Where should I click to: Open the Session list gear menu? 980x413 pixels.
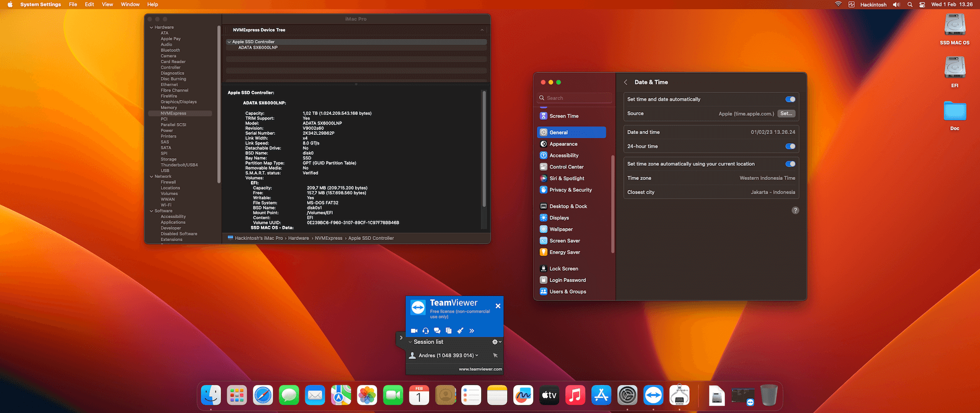(x=496, y=342)
